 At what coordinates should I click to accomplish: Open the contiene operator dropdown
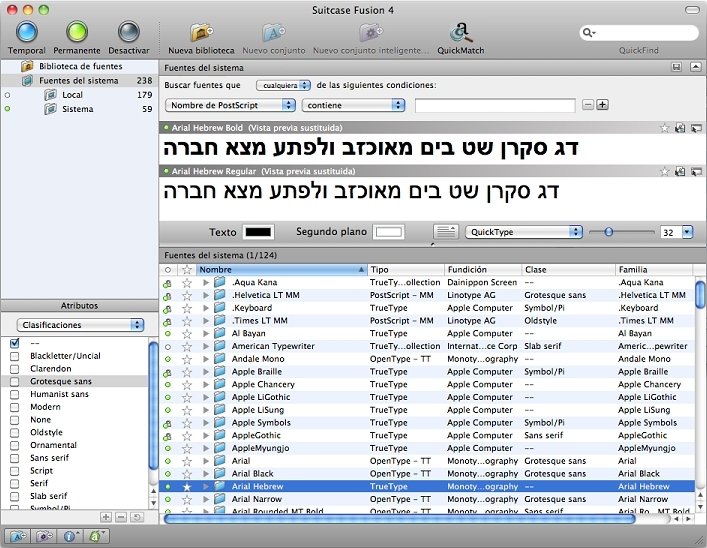pyautogui.click(x=354, y=105)
